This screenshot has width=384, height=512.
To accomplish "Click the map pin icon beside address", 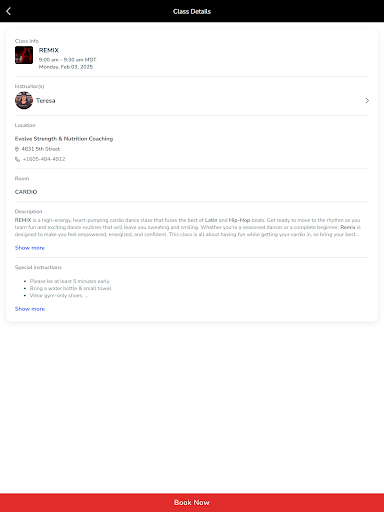I will coord(17,149).
